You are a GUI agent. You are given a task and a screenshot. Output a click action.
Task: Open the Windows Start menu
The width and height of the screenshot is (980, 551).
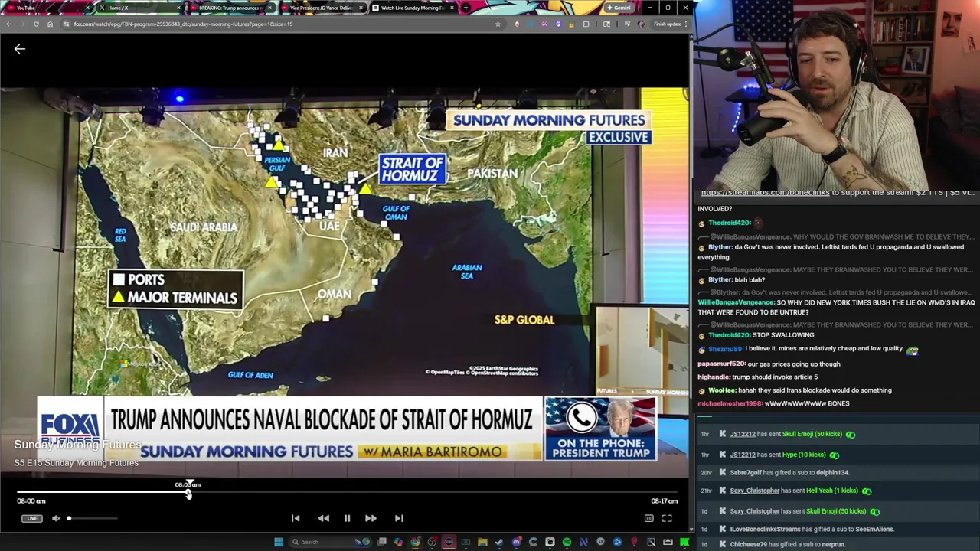[279, 542]
